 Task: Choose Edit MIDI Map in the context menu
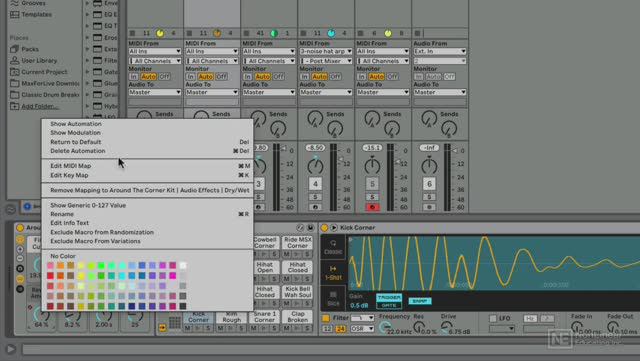point(148,166)
